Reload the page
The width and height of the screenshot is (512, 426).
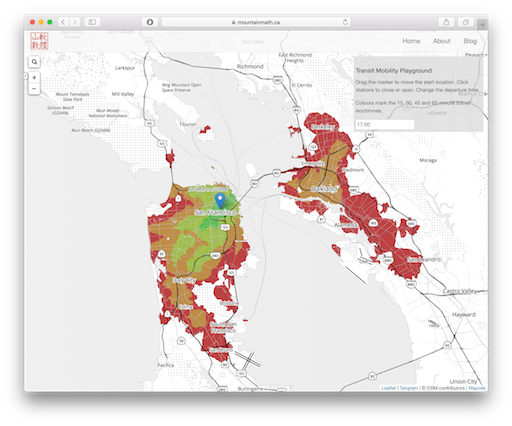345,22
